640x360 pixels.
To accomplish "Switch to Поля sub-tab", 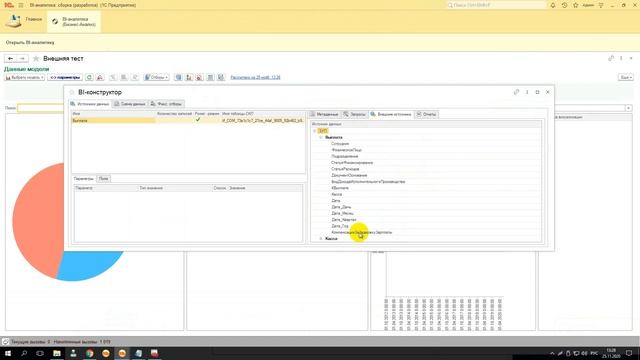I will (x=104, y=179).
